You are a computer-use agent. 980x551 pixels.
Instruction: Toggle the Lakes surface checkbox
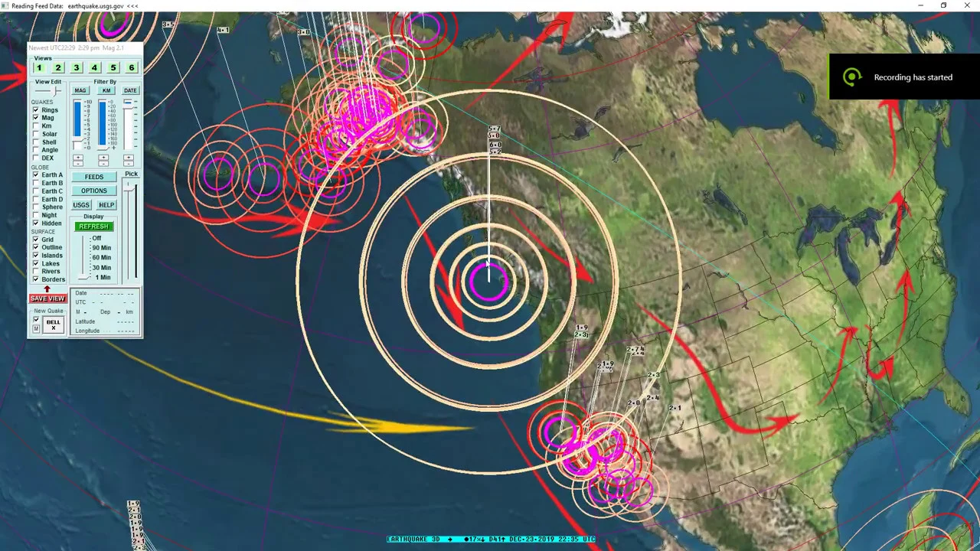tap(35, 263)
